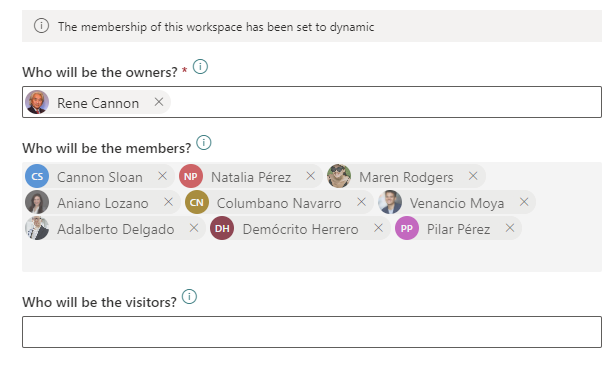Remove Aniano Lozano from members
The image size is (616, 378).
169,202
